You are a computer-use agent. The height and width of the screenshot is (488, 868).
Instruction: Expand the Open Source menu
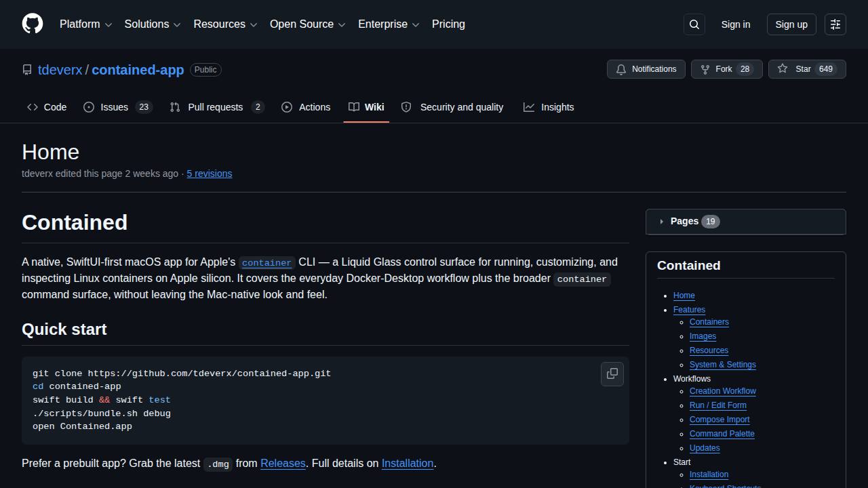click(308, 24)
